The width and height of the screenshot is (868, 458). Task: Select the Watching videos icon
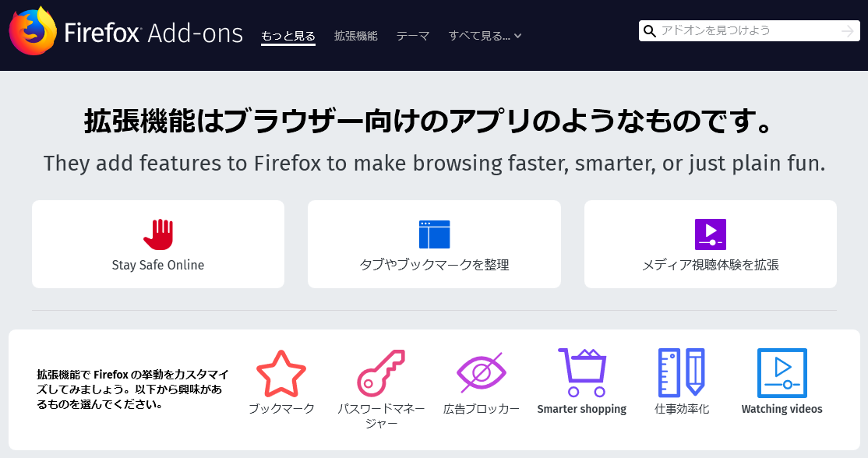[782, 373]
